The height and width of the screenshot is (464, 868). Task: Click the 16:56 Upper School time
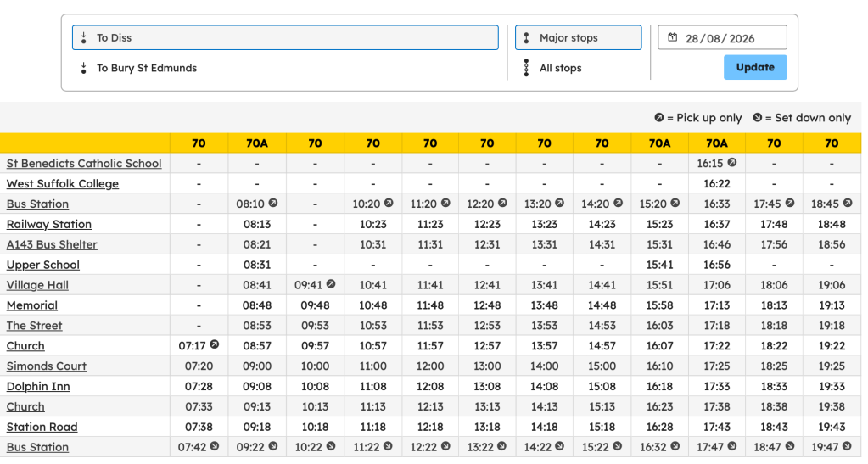click(717, 265)
